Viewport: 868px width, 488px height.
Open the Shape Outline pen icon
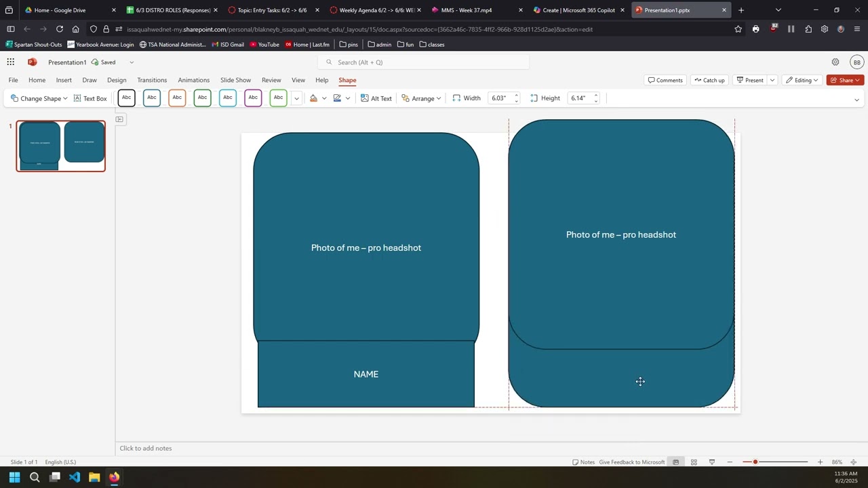(337, 98)
